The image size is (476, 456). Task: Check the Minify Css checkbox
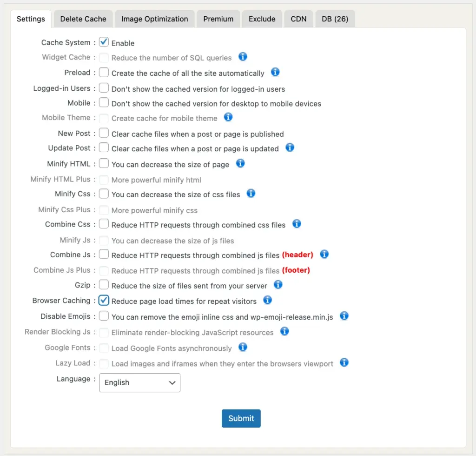pos(104,194)
